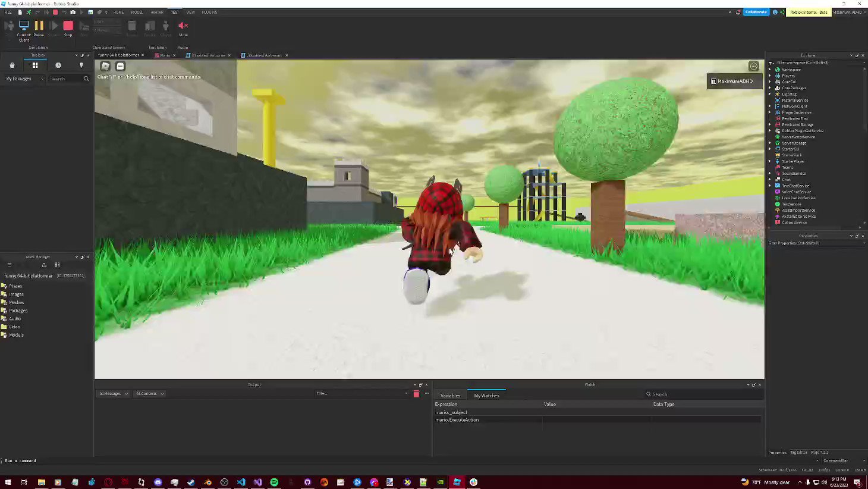Open the Models folder in Asset Manager
This screenshot has width=868, height=489.
[x=16, y=335]
